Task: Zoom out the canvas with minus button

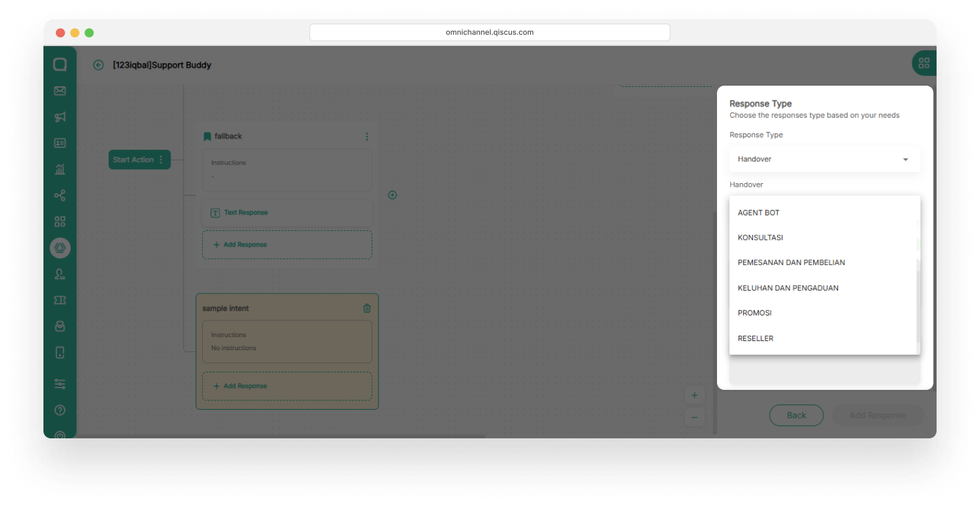Action: tap(695, 417)
